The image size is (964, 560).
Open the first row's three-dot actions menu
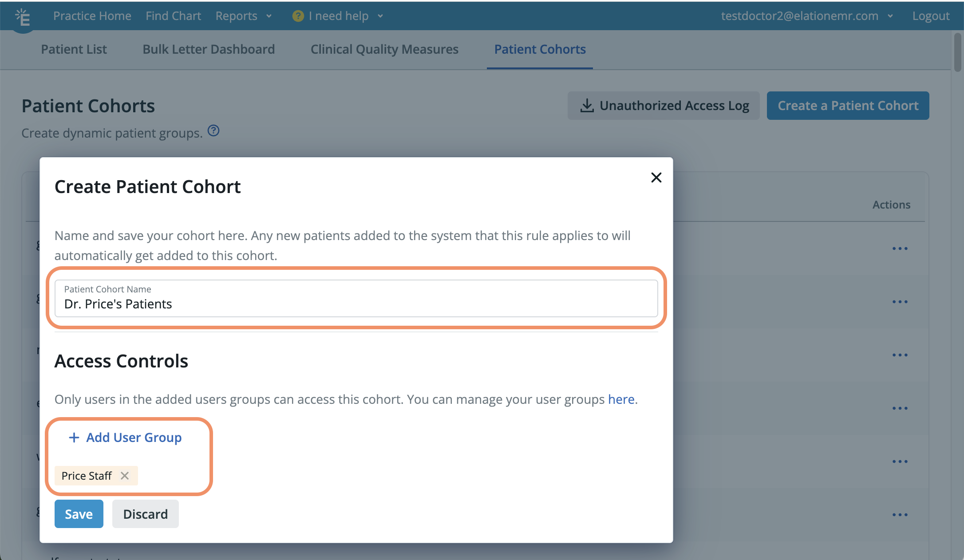tap(900, 248)
